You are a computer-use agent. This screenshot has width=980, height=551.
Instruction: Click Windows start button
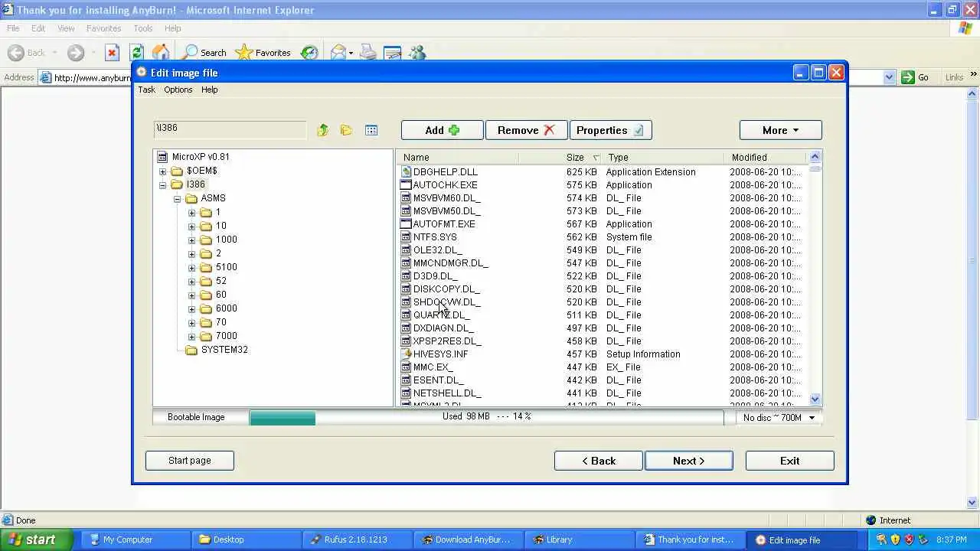37,540
